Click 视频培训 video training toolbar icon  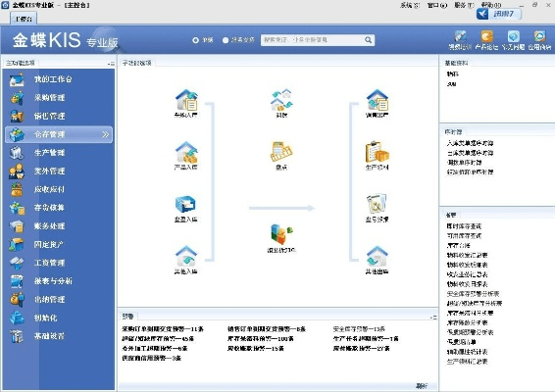(x=460, y=40)
